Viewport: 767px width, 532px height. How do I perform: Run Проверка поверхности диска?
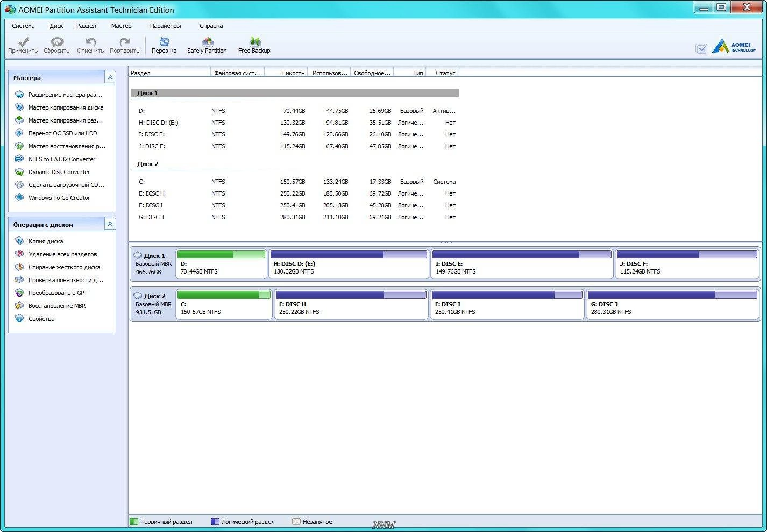pos(59,280)
